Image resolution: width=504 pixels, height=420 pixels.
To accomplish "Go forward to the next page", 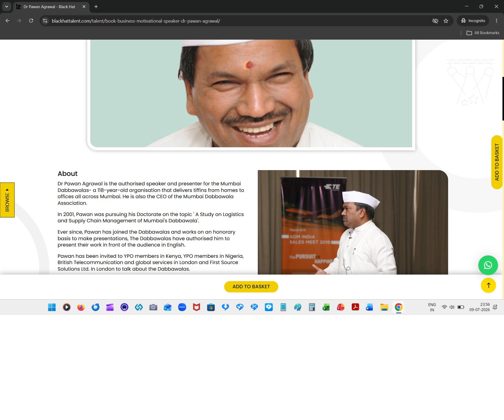I will 19,21.
